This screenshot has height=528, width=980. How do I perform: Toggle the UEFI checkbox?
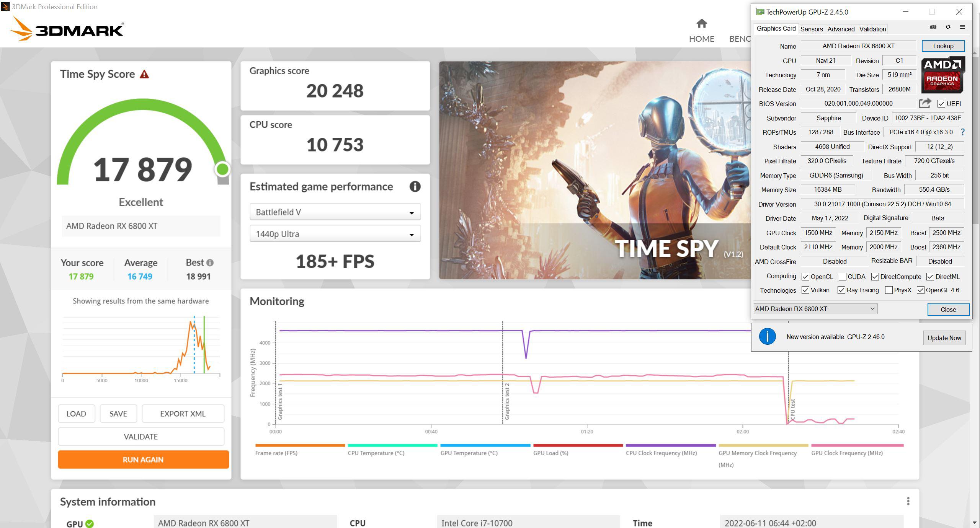[x=941, y=104]
